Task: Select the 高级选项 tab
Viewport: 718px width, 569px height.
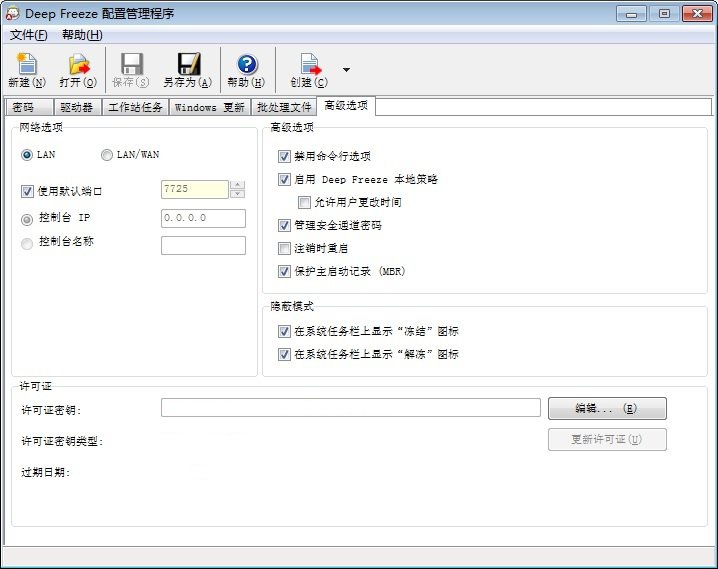Action: [x=346, y=106]
